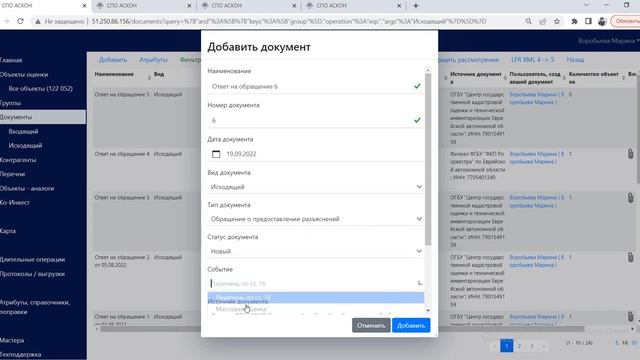640x360 pixels.
Task: Click the date field showing 19.09.2022
Action: click(x=316, y=154)
